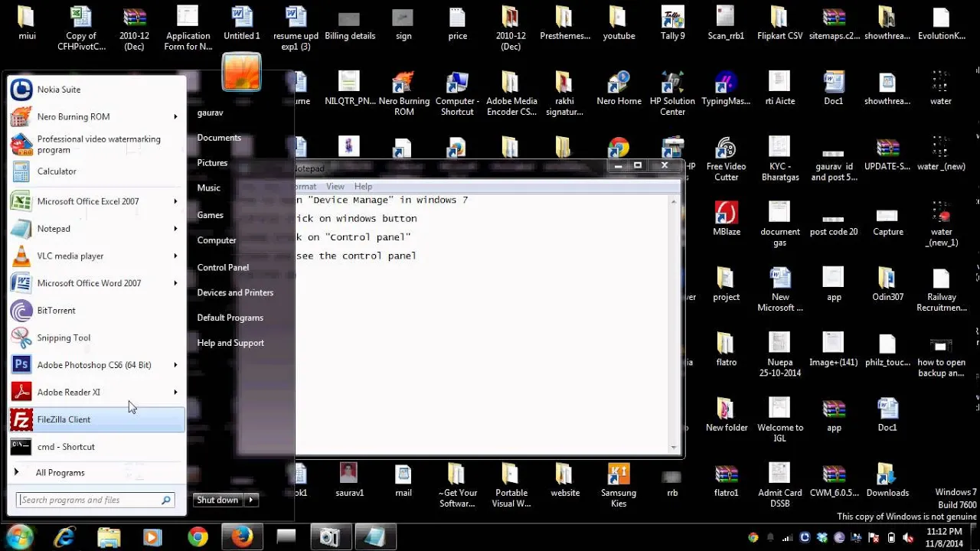
Task: Expand VLC media player jump list arrow
Action: [x=175, y=256]
